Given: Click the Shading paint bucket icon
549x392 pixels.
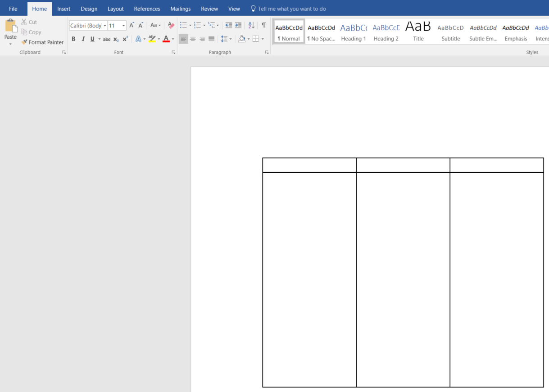Looking at the screenshot, I should pos(242,39).
